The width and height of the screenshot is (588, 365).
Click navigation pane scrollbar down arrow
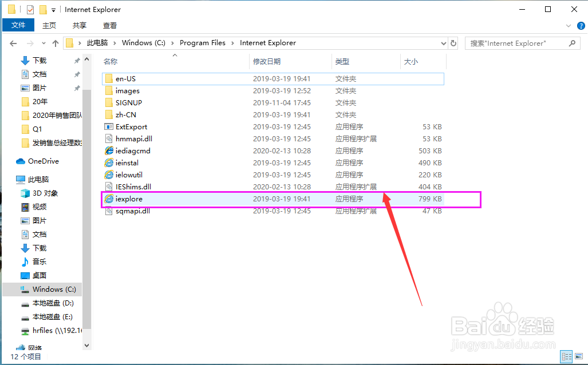point(86,345)
